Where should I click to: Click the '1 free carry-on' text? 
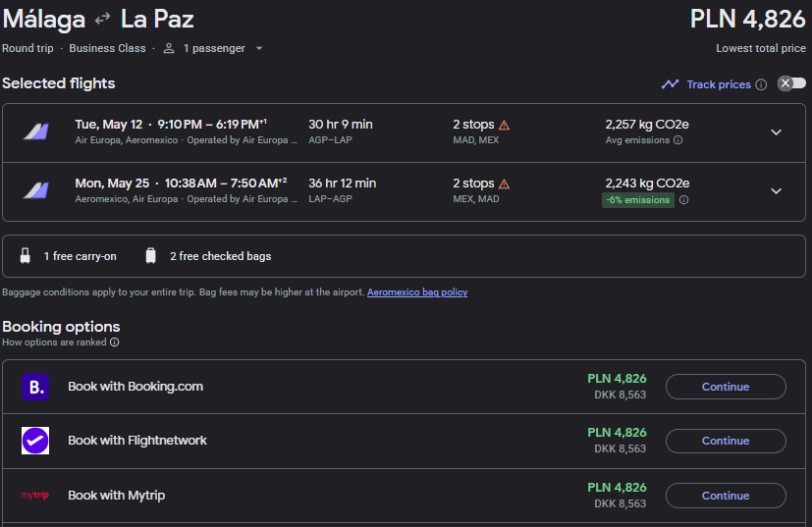(80, 256)
